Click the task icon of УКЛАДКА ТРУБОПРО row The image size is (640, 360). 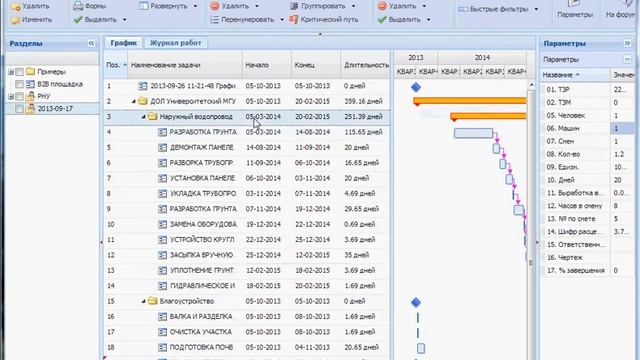[x=162, y=193]
